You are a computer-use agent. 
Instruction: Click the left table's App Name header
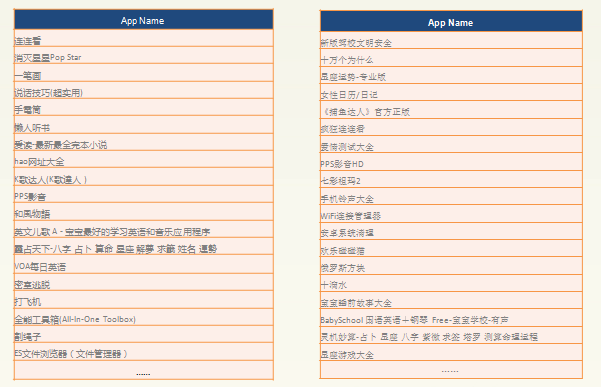143,20
